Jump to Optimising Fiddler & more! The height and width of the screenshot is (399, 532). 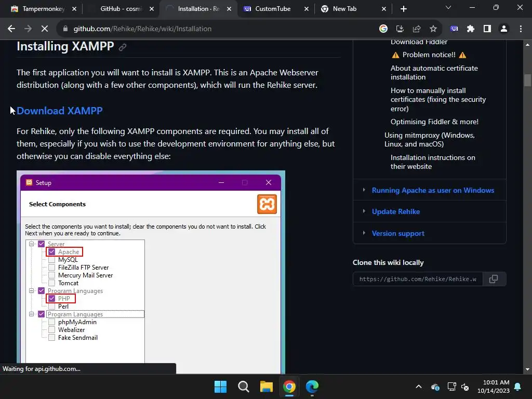(434, 122)
